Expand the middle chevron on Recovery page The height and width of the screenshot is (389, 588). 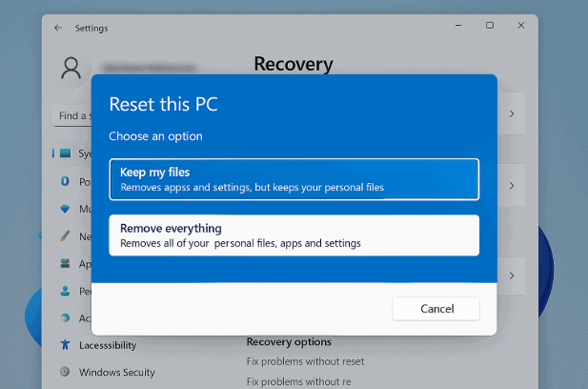coord(512,182)
